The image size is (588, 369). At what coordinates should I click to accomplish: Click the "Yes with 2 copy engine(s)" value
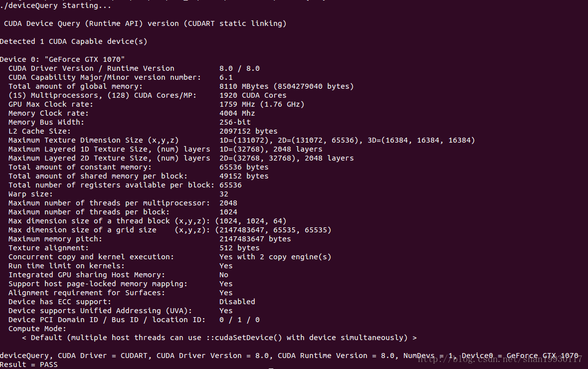pos(275,257)
